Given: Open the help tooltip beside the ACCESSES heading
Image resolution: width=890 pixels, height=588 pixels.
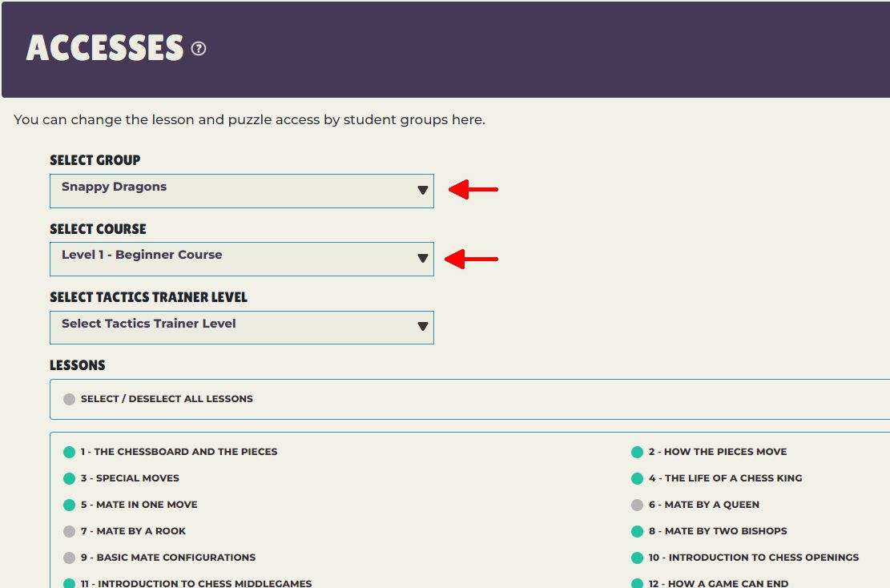Looking at the screenshot, I should click(x=197, y=48).
